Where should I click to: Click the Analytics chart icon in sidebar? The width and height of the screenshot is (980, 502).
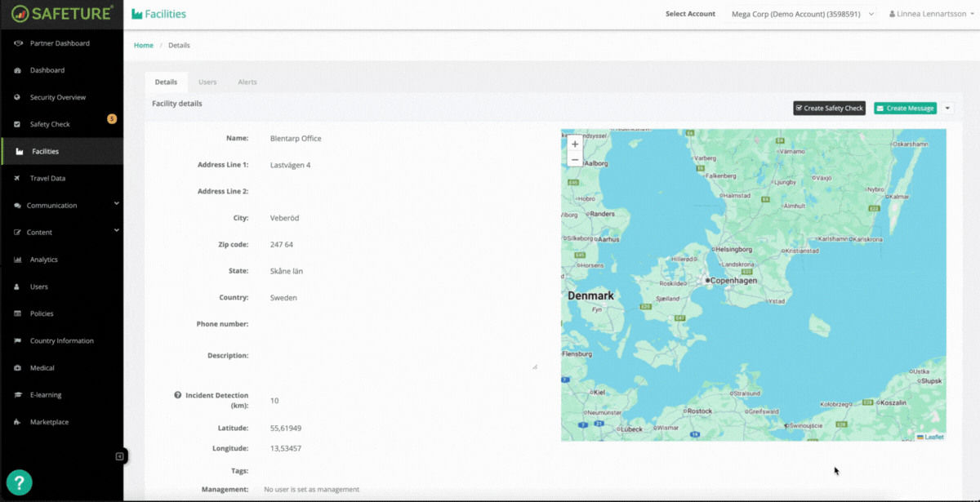[18, 260]
